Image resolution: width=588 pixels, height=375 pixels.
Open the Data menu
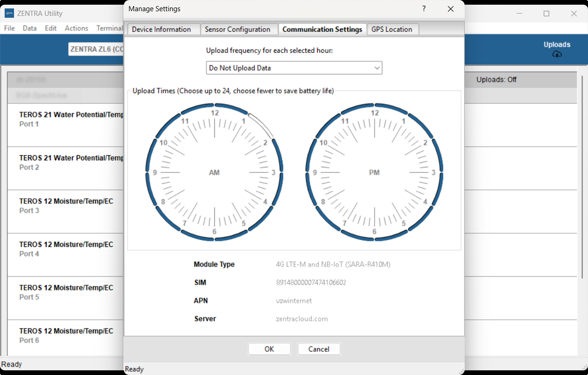[30, 28]
